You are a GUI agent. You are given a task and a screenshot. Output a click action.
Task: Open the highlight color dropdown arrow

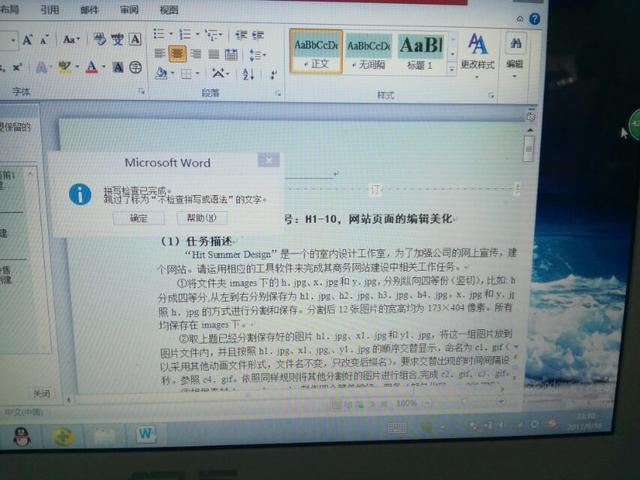pos(77,67)
